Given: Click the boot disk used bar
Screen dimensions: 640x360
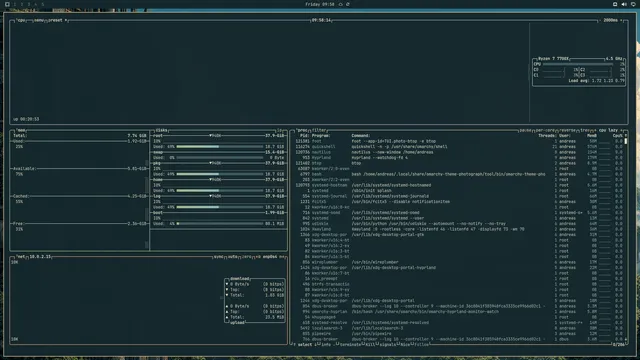Looking at the screenshot, I should click(x=220, y=224).
